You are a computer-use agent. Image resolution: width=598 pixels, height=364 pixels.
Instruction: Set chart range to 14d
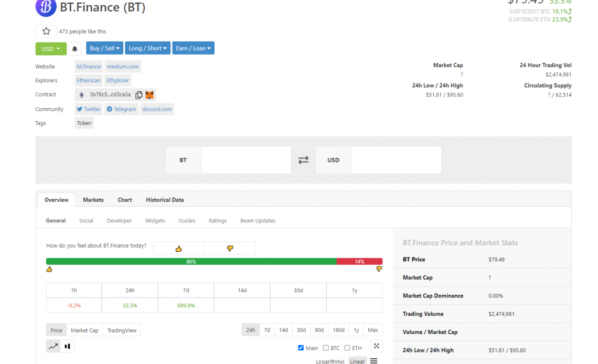(283, 330)
